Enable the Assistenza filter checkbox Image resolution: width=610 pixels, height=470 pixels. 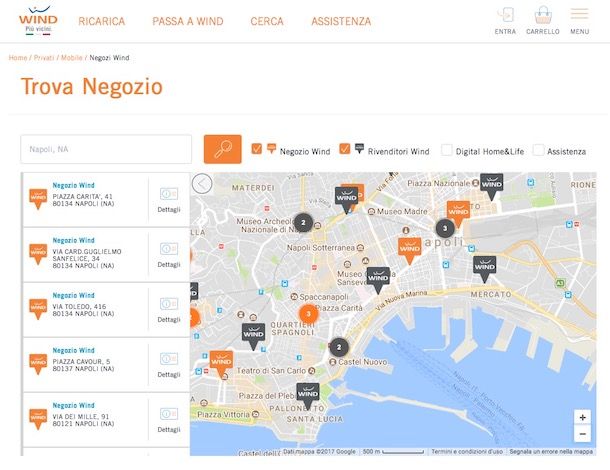pyautogui.click(x=538, y=150)
